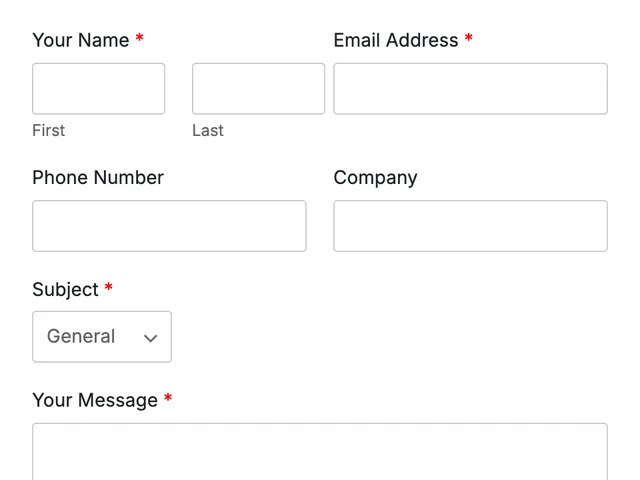Click the Email Address label
The width and height of the screenshot is (640, 480).
click(x=396, y=40)
